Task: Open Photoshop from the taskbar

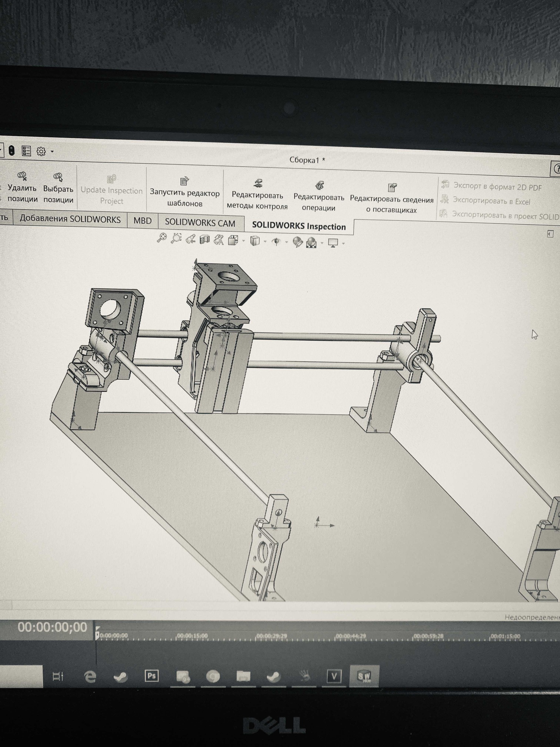Action: pos(151,675)
